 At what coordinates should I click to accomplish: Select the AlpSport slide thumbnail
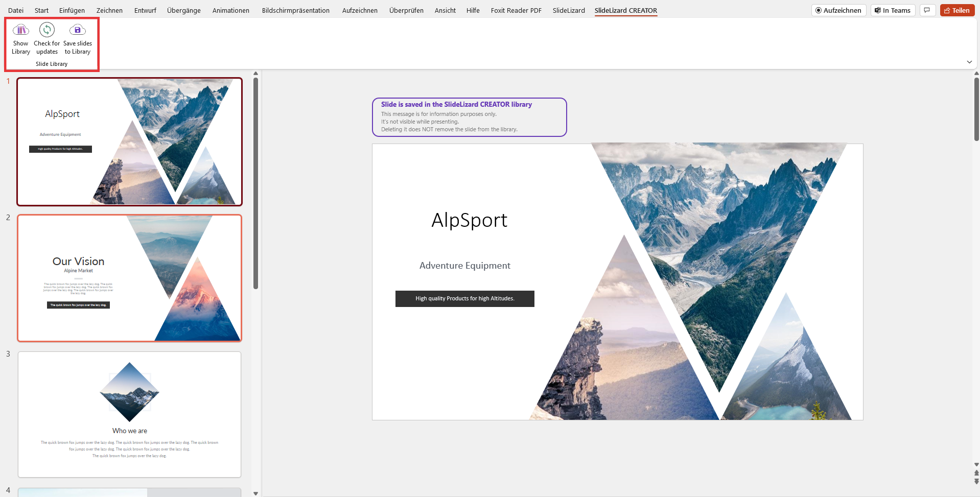pos(129,141)
